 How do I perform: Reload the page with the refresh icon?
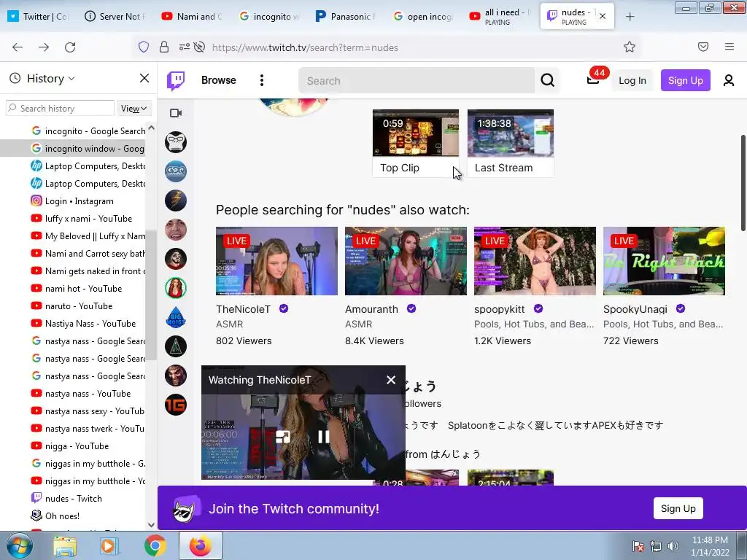click(70, 47)
